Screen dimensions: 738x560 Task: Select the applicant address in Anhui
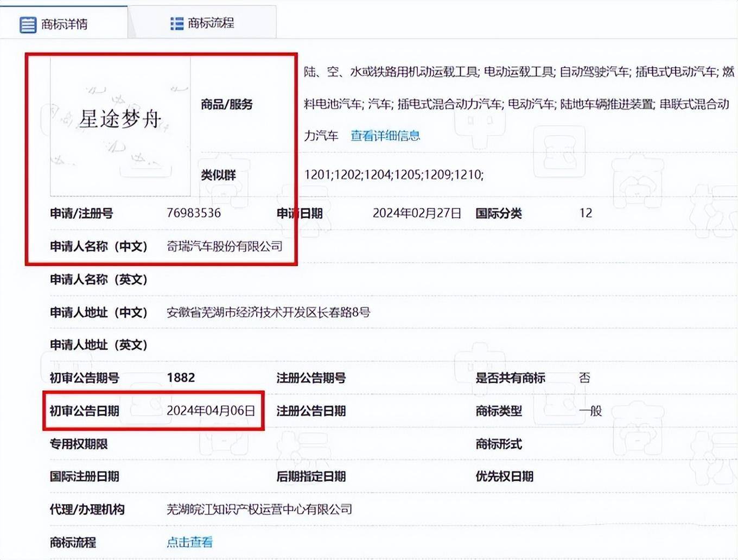pos(270,312)
